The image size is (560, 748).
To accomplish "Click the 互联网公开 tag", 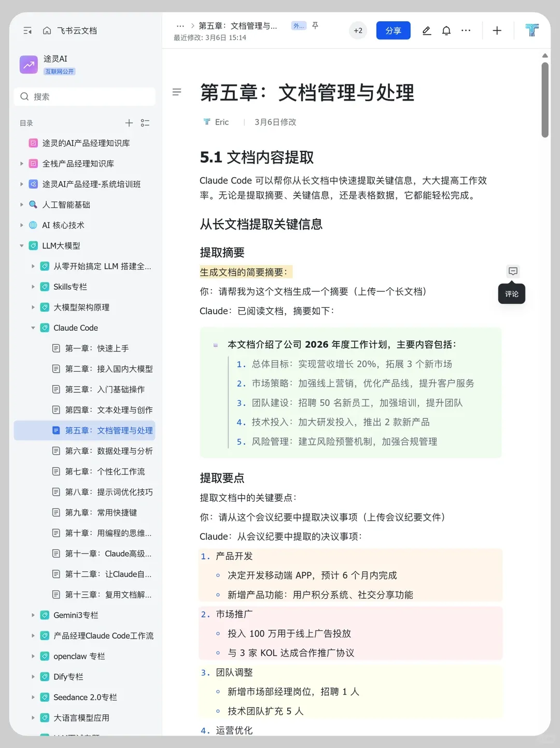I will tap(60, 72).
